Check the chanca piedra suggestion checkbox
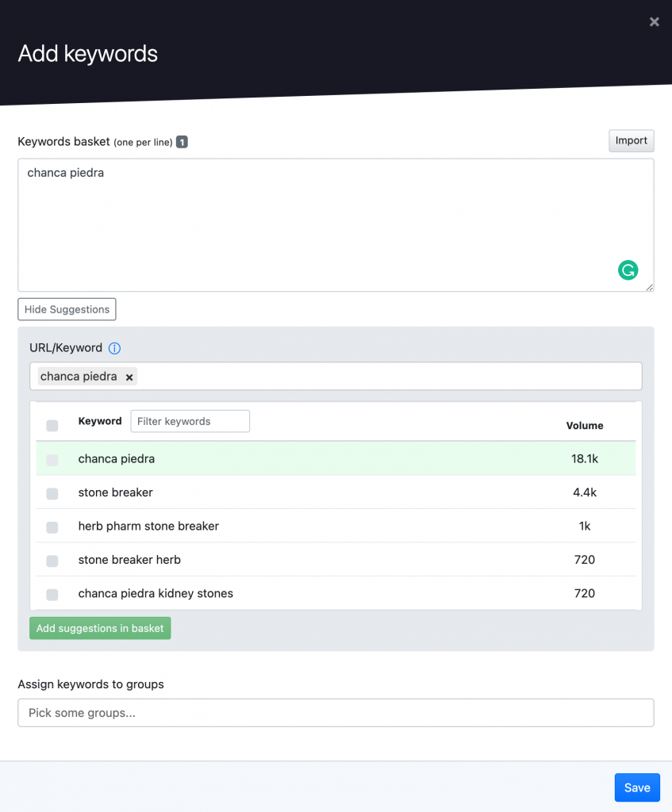This screenshot has width=672, height=812. click(x=52, y=460)
